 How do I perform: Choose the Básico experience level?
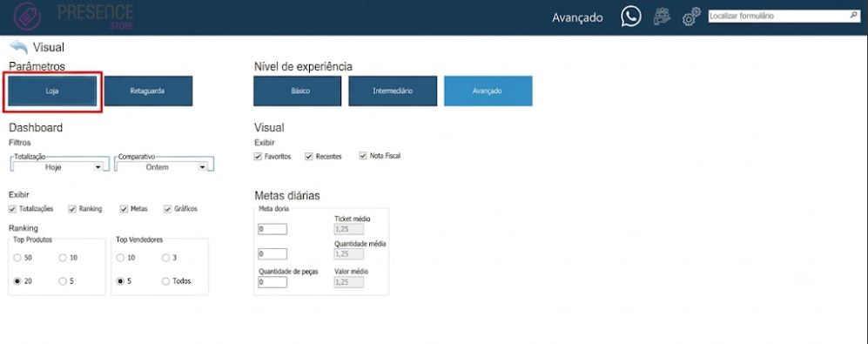pyautogui.click(x=297, y=91)
